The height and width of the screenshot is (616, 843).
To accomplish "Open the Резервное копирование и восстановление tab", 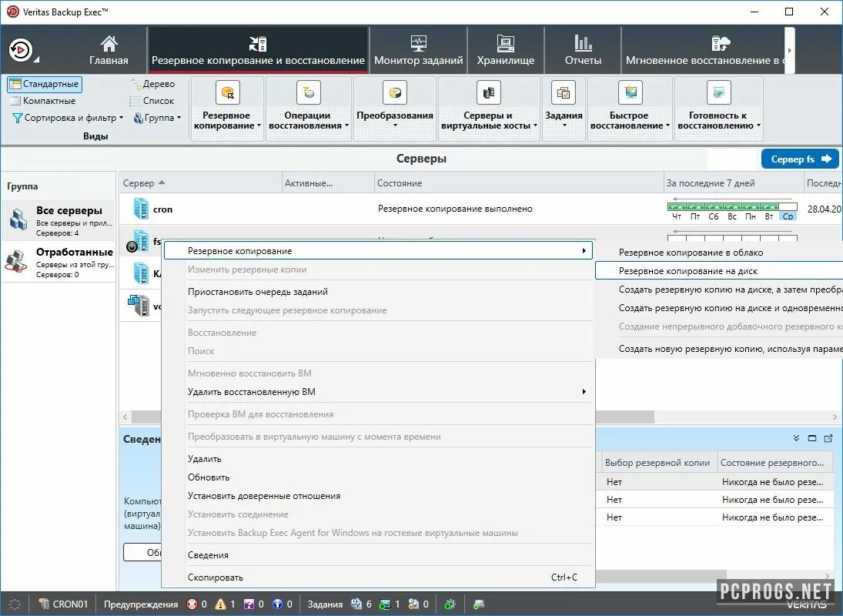I will tap(258, 50).
